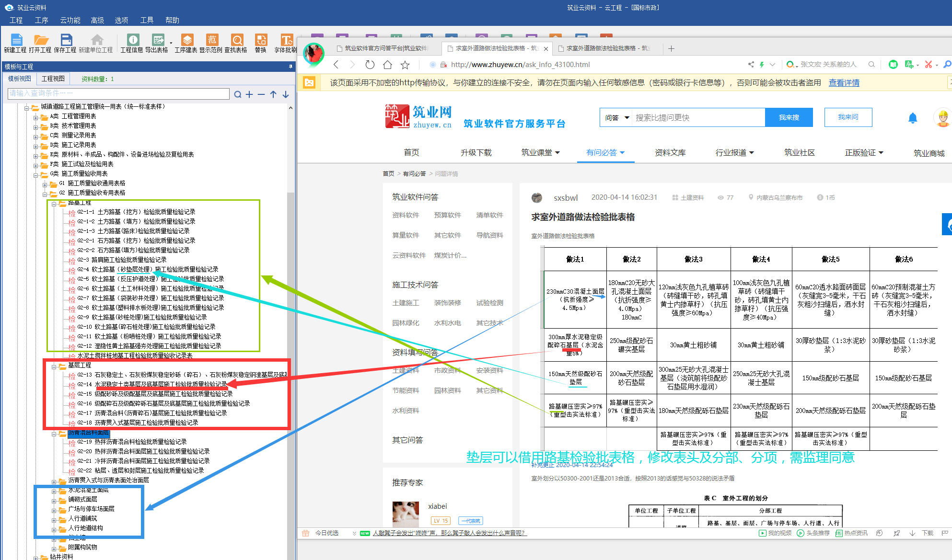Open a new browser tab with the plus button
Screen dimensions: 952x560
(x=671, y=48)
